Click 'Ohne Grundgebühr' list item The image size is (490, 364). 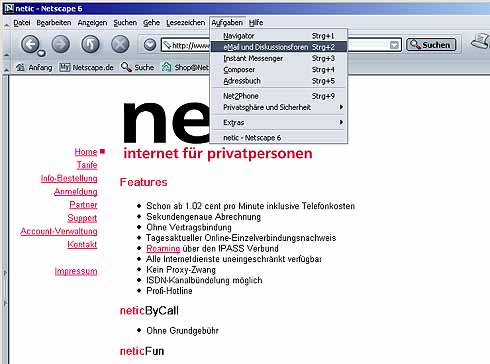click(x=183, y=331)
